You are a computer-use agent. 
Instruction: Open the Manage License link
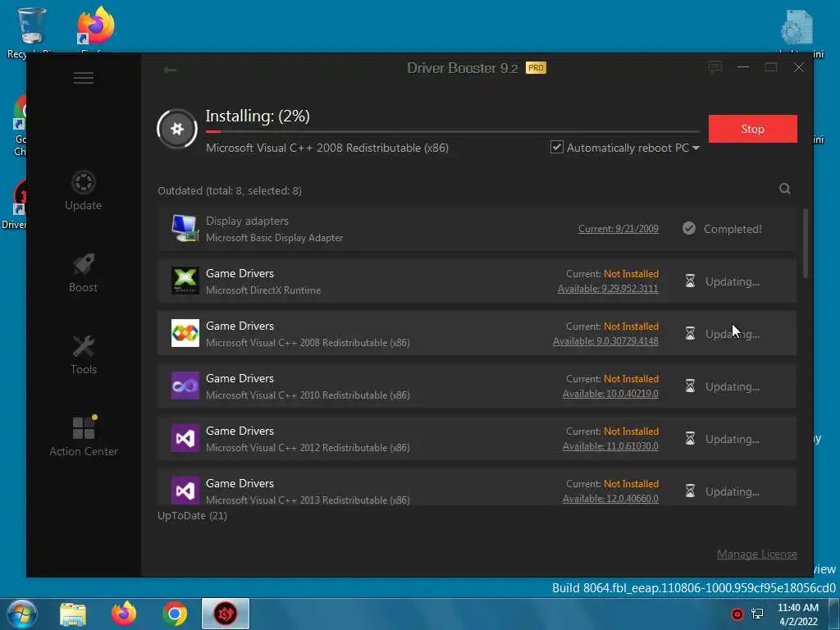coord(757,554)
